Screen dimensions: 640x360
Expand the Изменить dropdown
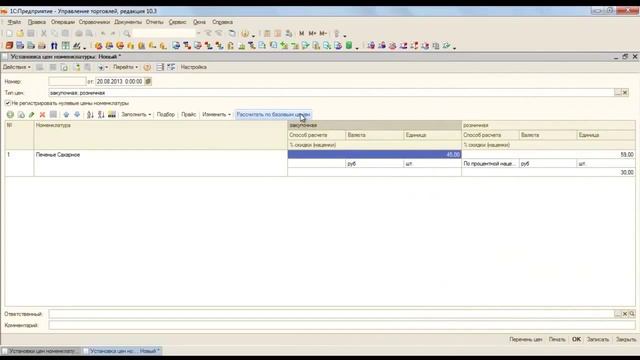(216, 115)
